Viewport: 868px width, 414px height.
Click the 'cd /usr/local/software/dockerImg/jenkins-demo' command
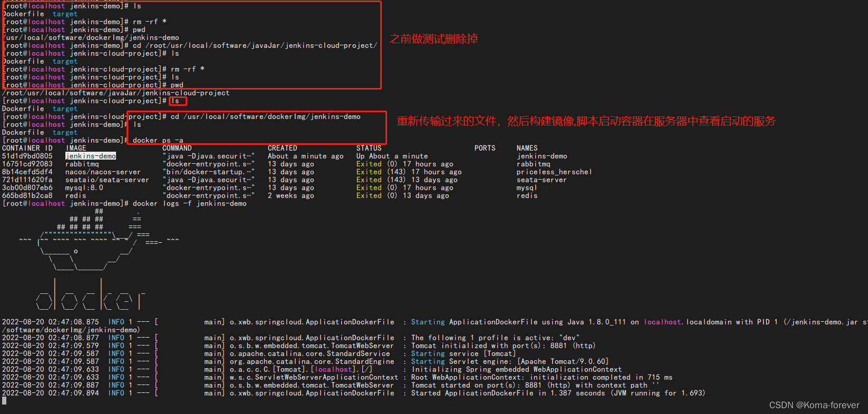[266, 116]
